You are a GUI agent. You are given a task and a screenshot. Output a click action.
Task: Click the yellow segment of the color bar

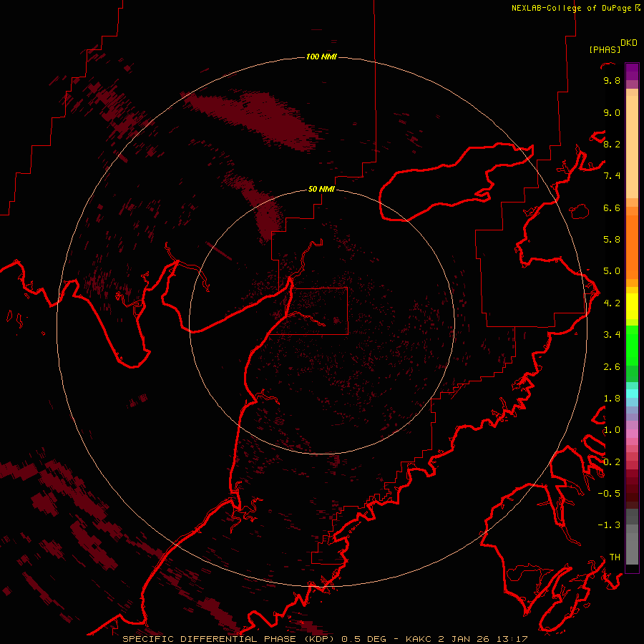click(632, 306)
